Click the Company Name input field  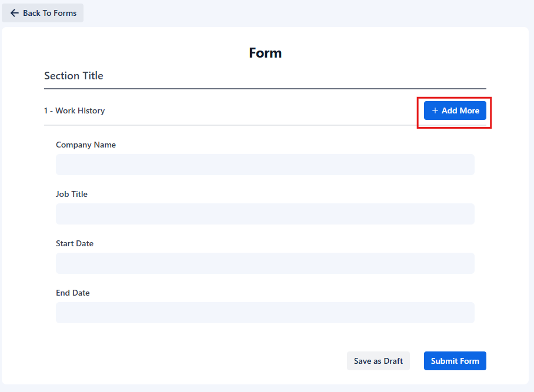click(x=265, y=165)
